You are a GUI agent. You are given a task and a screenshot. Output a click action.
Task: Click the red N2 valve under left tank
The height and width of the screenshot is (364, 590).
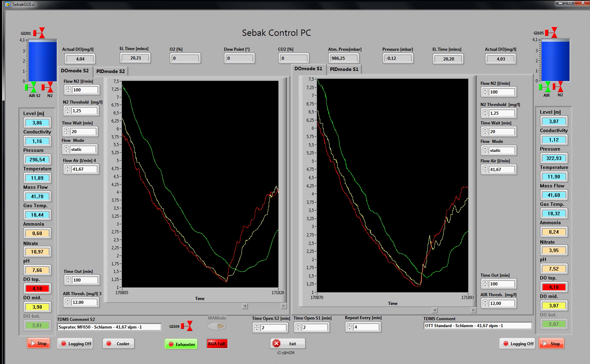click(48, 87)
